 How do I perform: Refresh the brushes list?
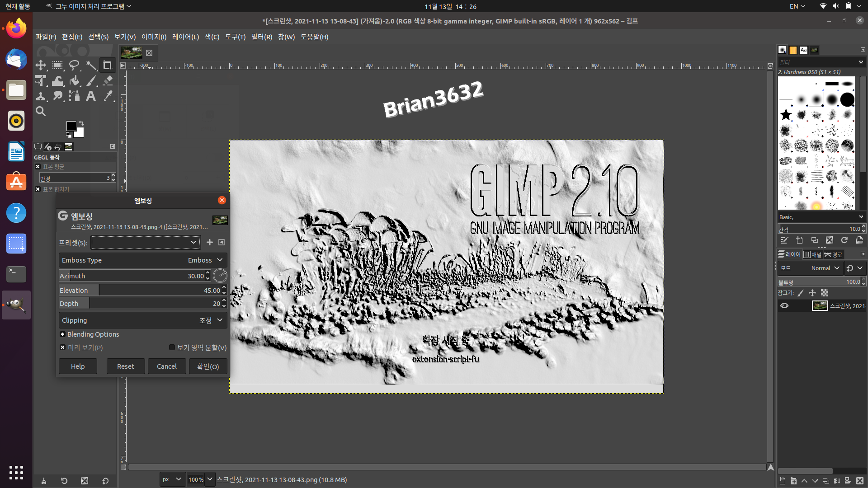pos(844,240)
